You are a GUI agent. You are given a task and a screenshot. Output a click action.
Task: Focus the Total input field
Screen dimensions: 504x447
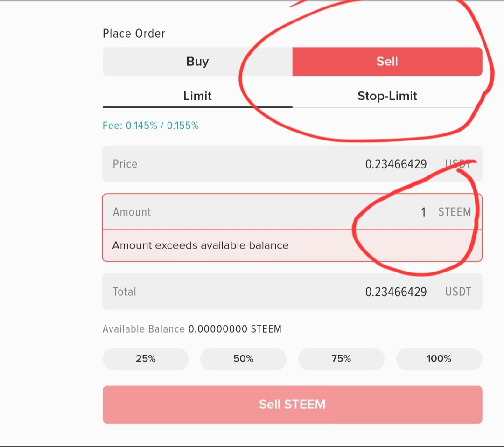click(x=292, y=292)
